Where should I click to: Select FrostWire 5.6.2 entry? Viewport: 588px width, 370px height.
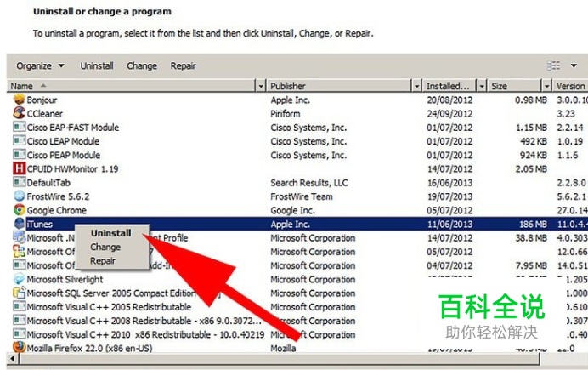pyautogui.click(x=58, y=196)
